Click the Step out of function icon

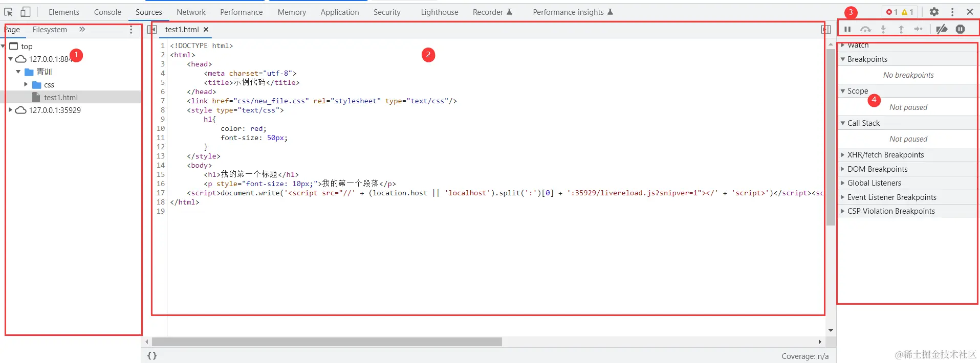tap(901, 29)
